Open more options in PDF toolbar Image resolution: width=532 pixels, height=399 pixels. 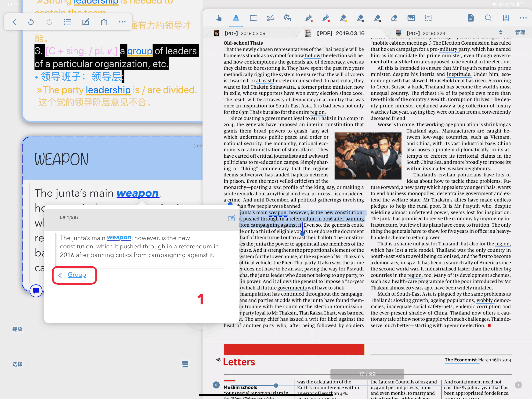(x=523, y=18)
